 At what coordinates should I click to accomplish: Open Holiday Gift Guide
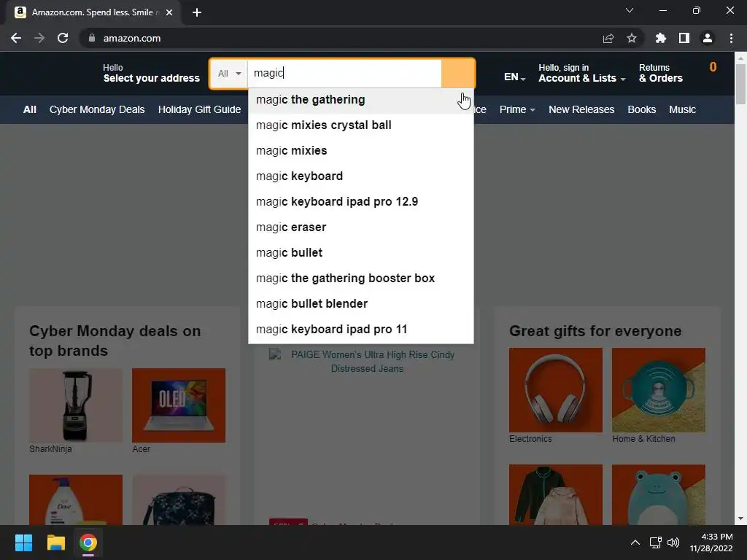tap(199, 109)
